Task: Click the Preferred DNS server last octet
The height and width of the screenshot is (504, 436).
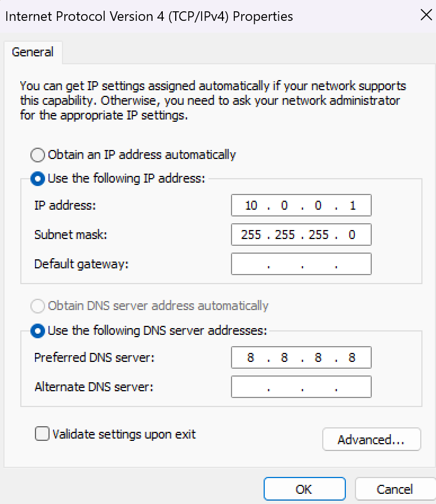Action: coord(352,357)
